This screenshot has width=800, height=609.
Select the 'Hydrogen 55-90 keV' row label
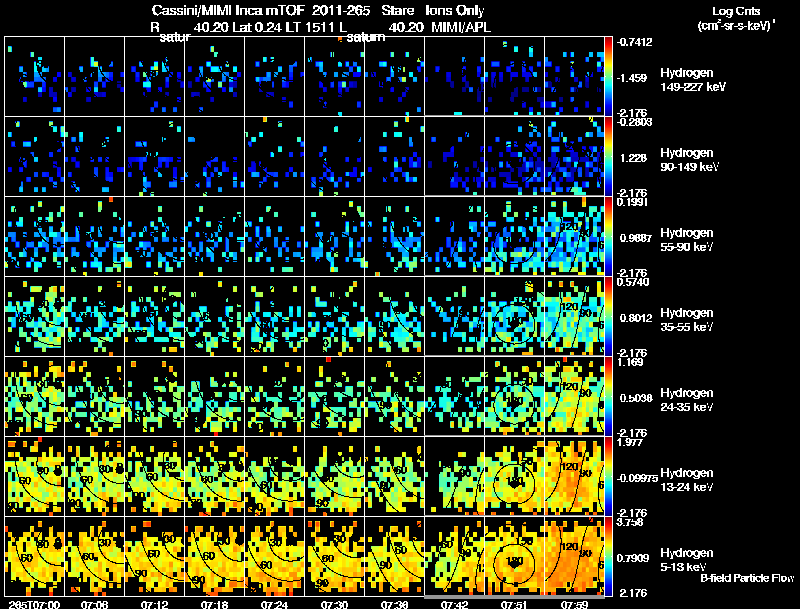coord(687,240)
